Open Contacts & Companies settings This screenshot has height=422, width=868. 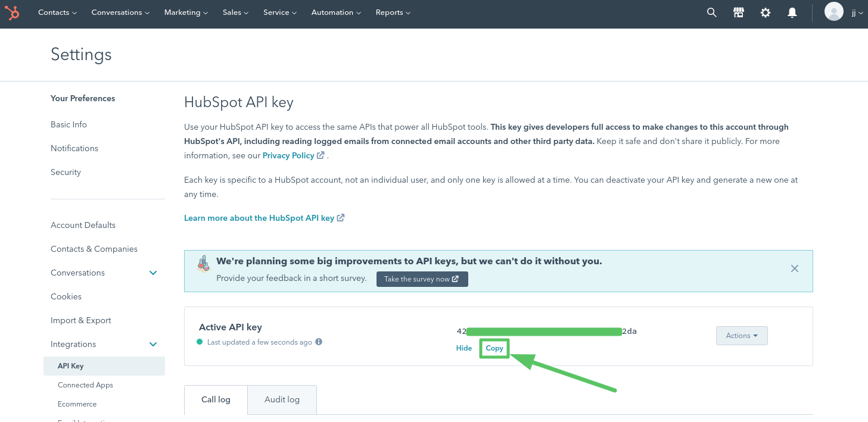coord(94,249)
